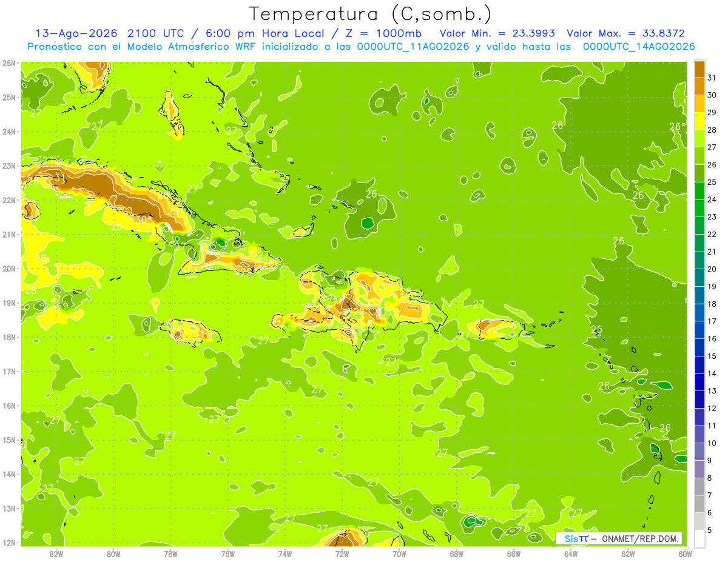The image size is (728, 562).
Task: Click the colorbar label '9'
Action: click(x=710, y=461)
